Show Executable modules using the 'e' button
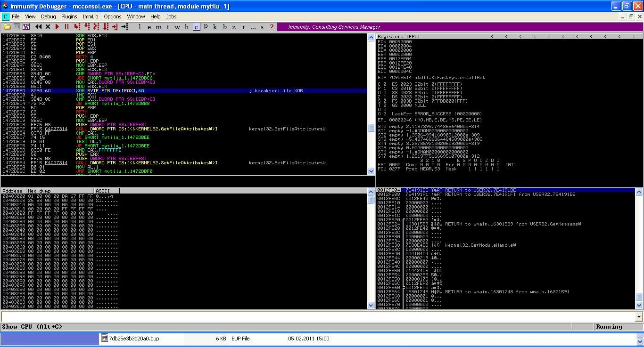This screenshot has width=644, height=347. (149, 27)
